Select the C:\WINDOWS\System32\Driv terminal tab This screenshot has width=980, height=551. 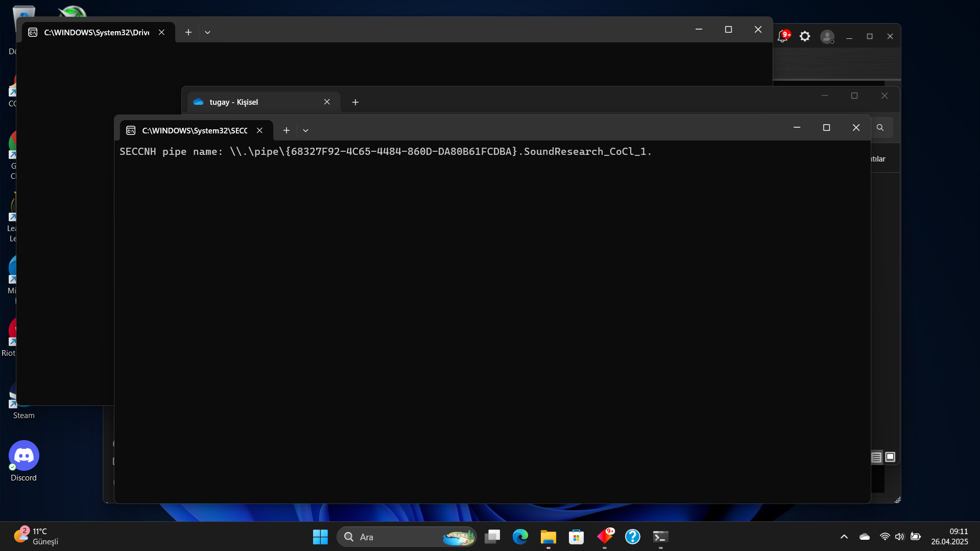coord(98,32)
